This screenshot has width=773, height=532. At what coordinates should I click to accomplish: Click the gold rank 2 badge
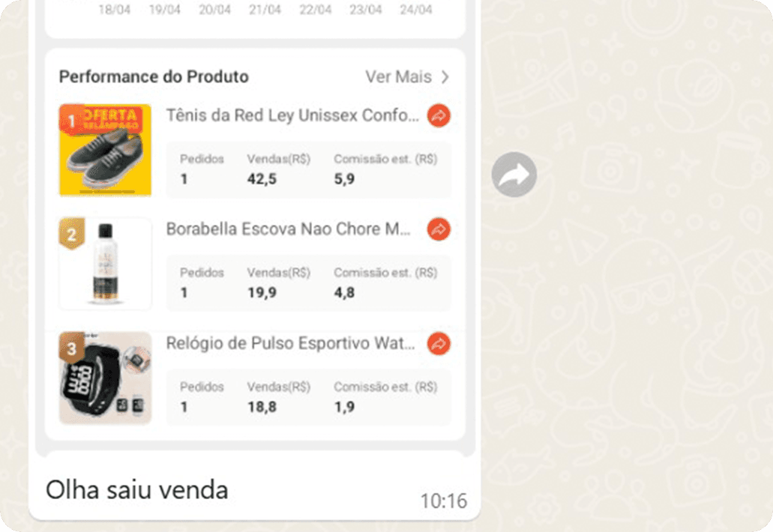(71, 234)
